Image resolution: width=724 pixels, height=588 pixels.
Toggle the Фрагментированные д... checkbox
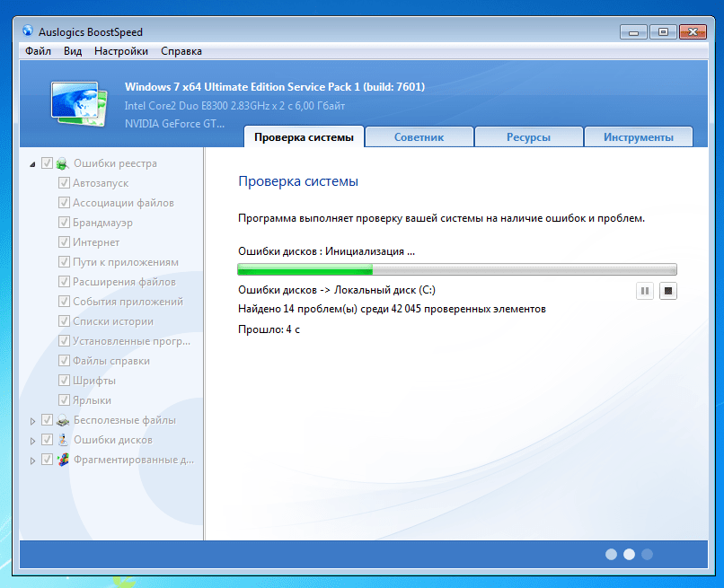(47, 460)
